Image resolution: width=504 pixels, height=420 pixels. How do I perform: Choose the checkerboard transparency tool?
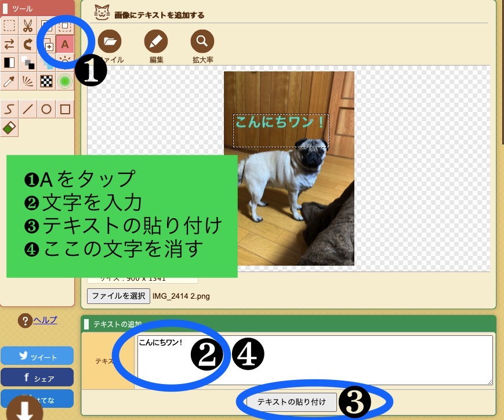click(46, 81)
